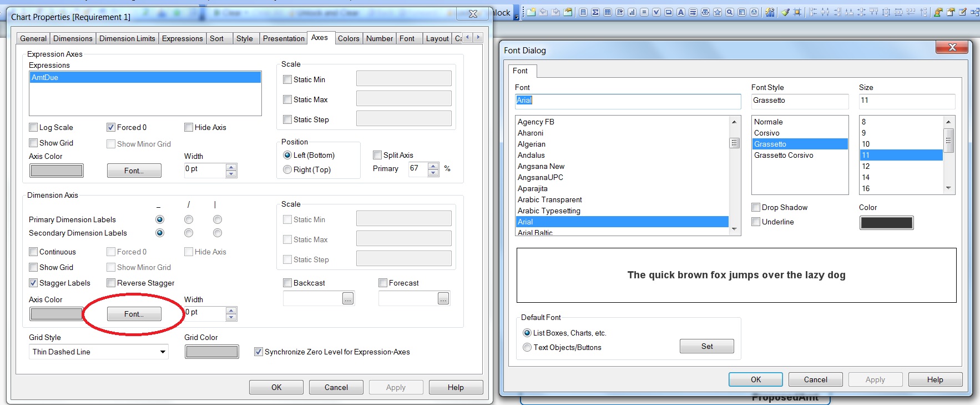This screenshot has height=405, width=980.
Task: Check Hide Axis under Expression Axes
Action: coord(189,127)
